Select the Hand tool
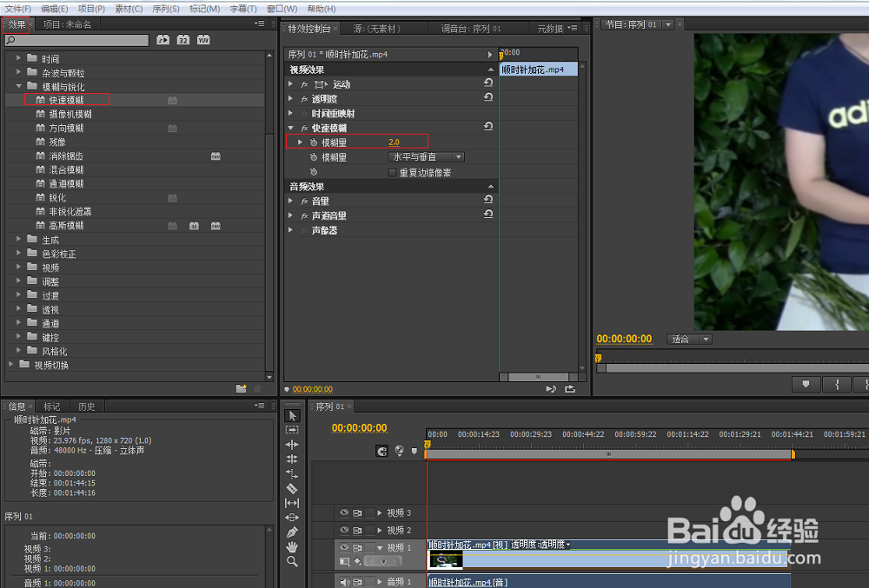Screen dimensions: 869x588 [292, 547]
